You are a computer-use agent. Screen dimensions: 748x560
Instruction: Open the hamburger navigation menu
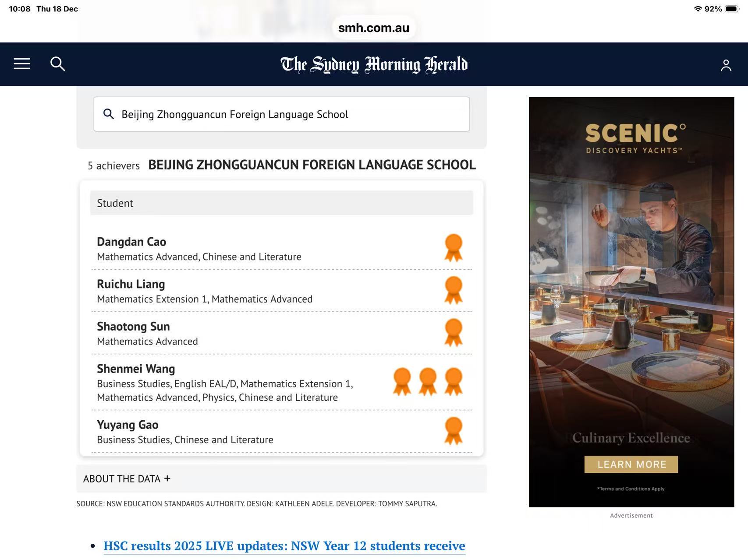pyautogui.click(x=22, y=64)
